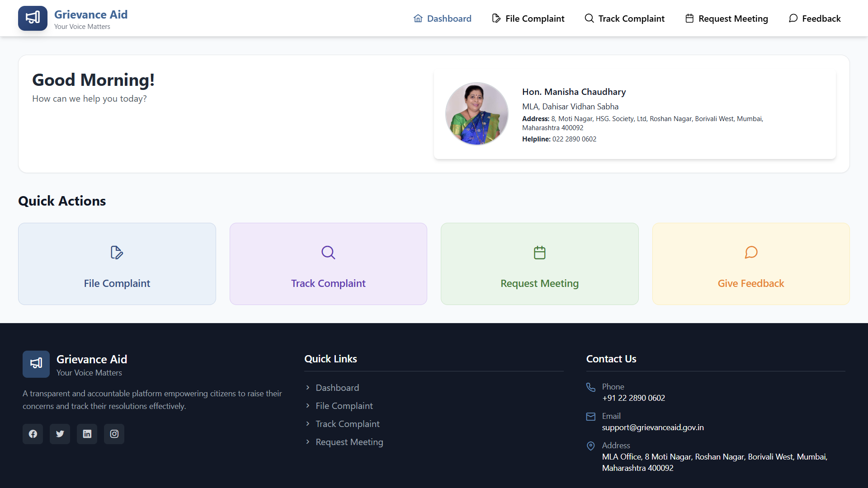The height and width of the screenshot is (488, 868).
Task: Click the name Hon. Manisha Chaudhary
Action: pyautogui.click(x=574, y=92)
